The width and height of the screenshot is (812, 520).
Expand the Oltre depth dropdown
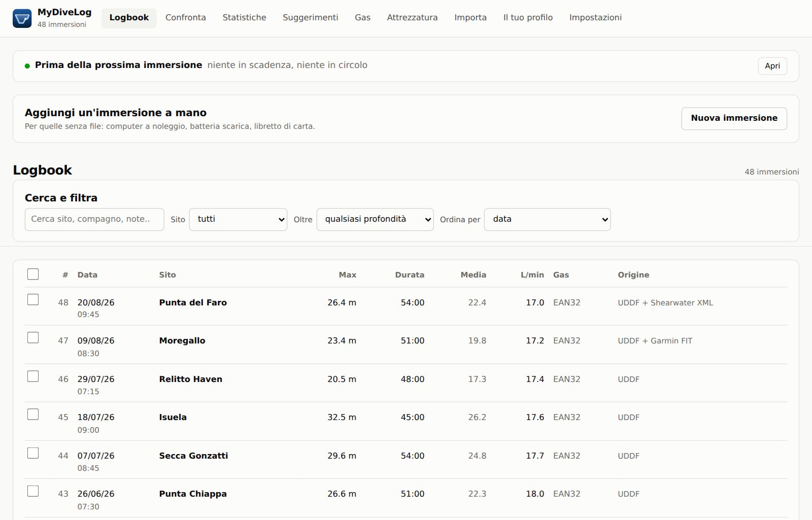coord(375,219)
